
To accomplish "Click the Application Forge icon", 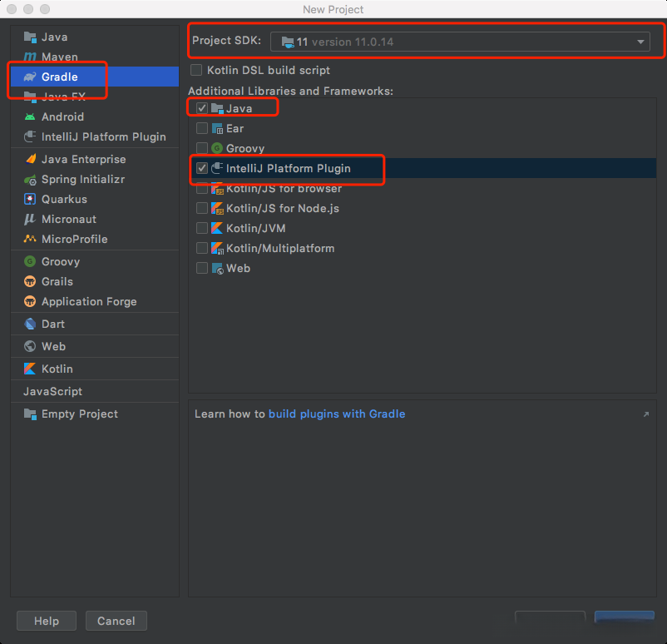I will (x=30, y=301).
